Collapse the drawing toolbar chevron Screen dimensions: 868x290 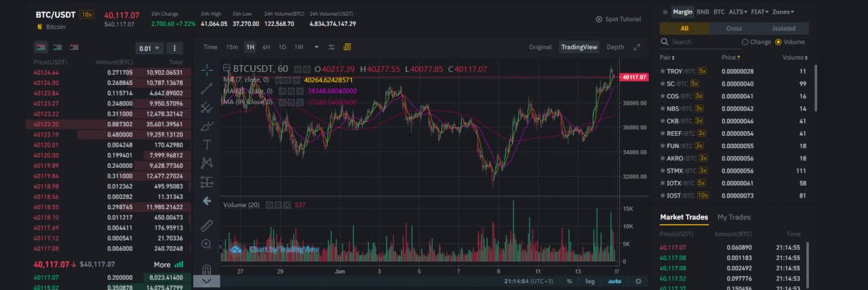207,280
